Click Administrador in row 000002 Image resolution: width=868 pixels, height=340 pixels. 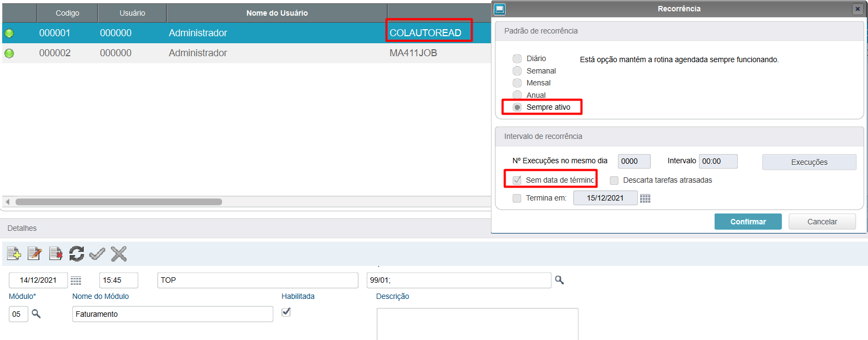(198, 53)
